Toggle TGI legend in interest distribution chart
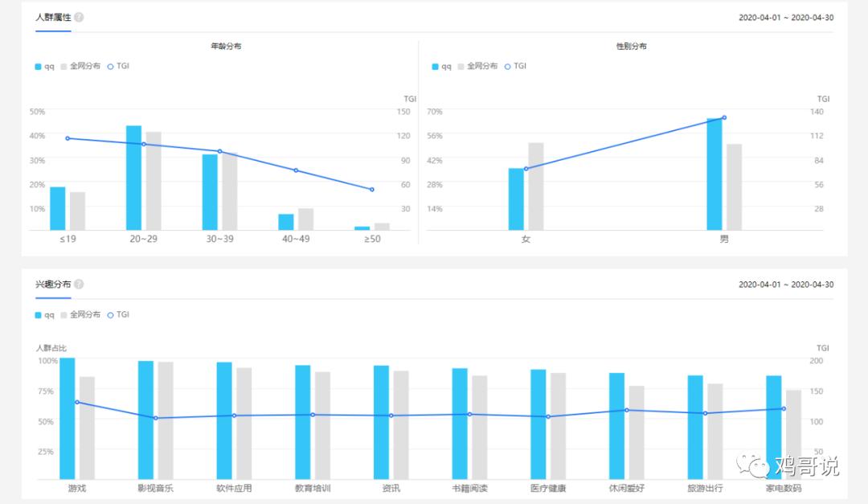This screenshot has width=868, height=504. [x=118, y=314]
